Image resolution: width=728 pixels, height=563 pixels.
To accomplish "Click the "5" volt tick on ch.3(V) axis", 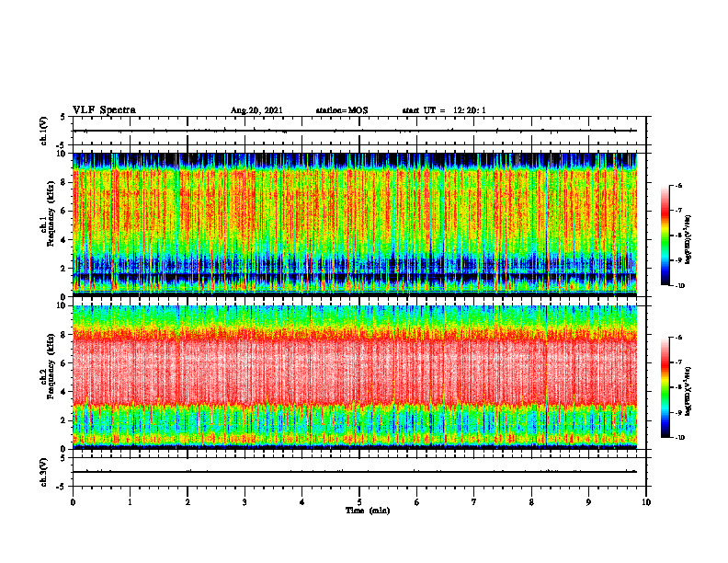I will point(63,458).
